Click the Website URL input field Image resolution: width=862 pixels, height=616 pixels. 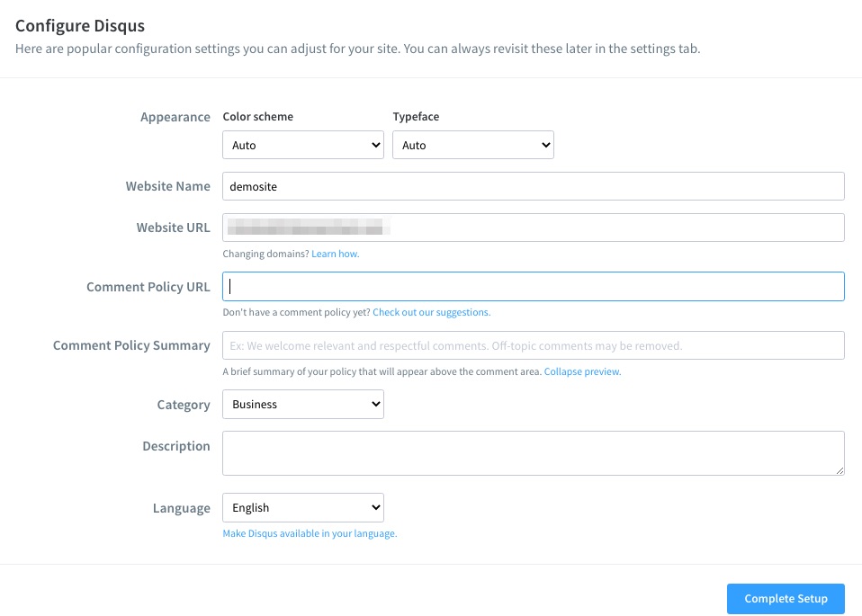click(x=534, y=228)
